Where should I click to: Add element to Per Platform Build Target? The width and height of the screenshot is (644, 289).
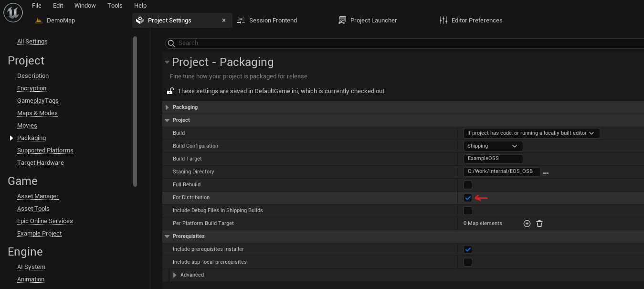(527, 223)
